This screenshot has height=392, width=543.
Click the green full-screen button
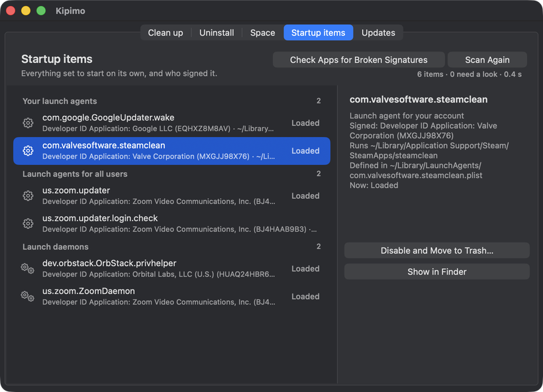click(41, 11)
